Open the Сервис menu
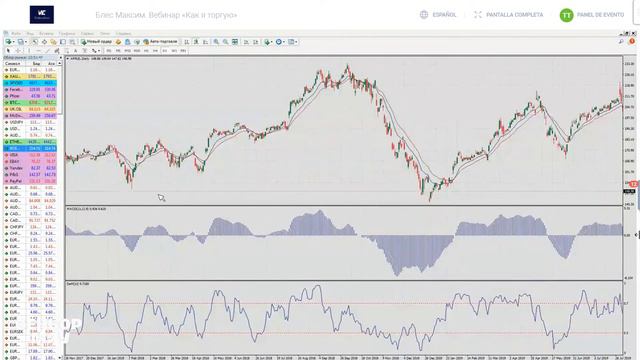 tap(87, 33)
